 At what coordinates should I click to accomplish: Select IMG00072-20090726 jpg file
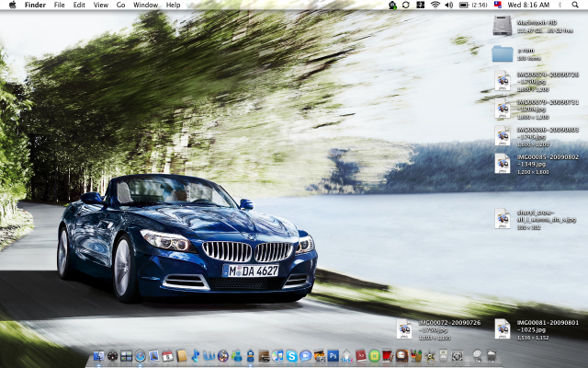tap(404, 329)
